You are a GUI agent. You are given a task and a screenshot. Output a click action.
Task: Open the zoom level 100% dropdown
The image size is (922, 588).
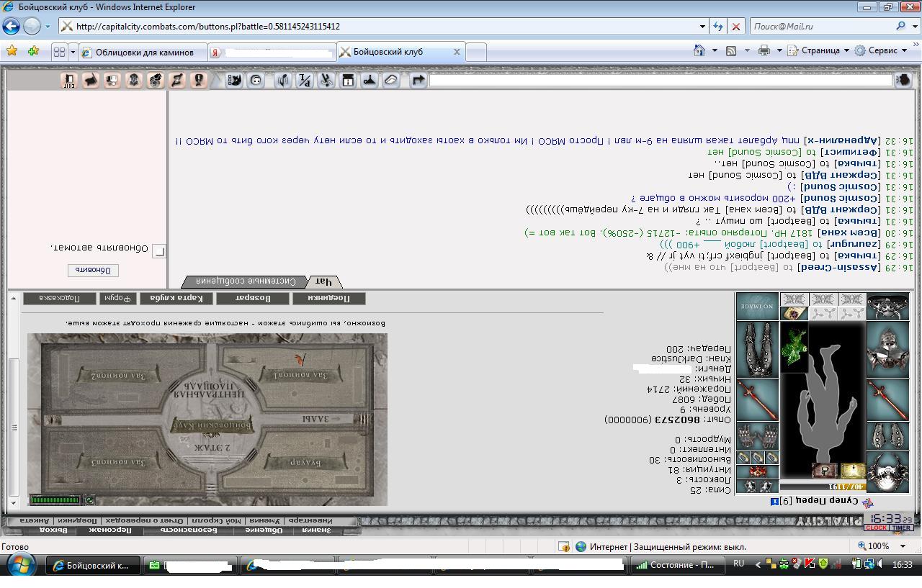903,546
